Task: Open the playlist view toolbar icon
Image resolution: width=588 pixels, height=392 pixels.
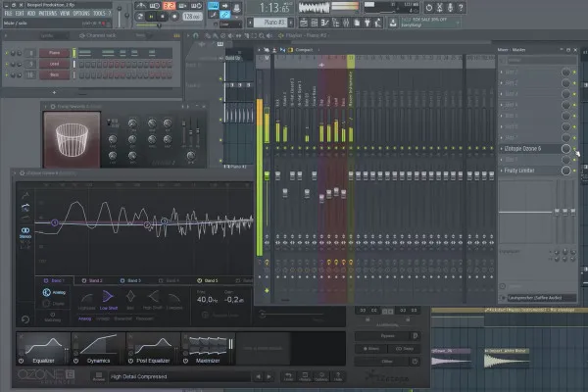Action: pyautogui.click(x=304, y=23)
